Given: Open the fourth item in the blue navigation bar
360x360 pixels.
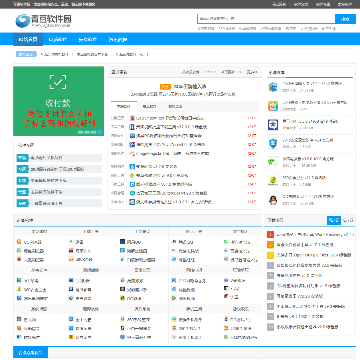Looking at the screenshot, I should click(118, 39).
